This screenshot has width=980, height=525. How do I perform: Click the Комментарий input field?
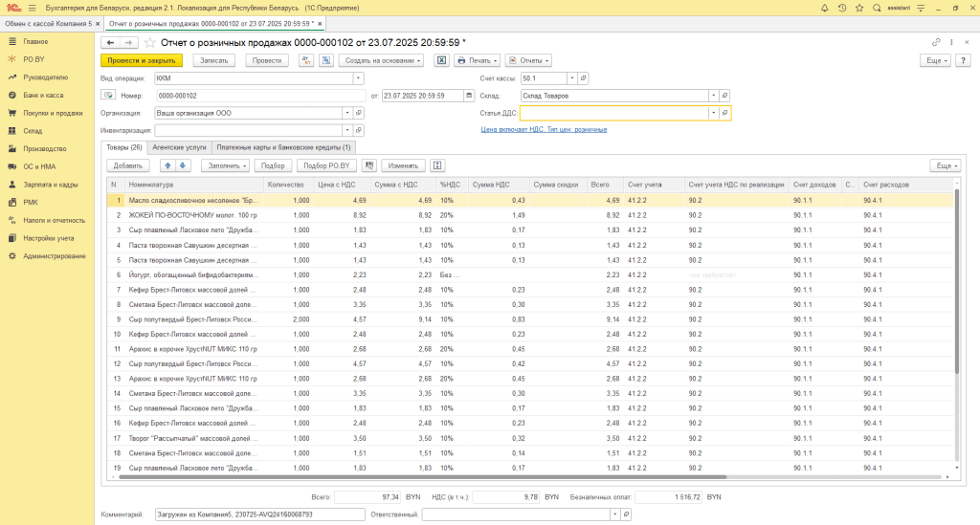point(260,514)
